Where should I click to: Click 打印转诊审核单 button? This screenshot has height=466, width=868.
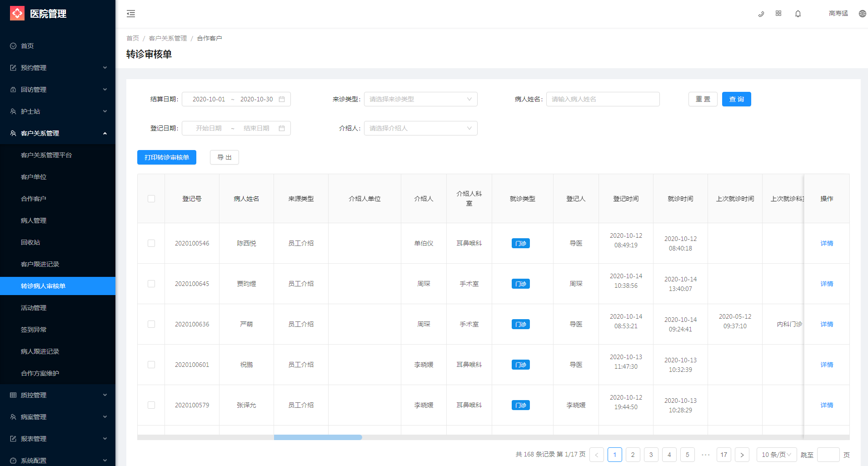click(167, 157)
